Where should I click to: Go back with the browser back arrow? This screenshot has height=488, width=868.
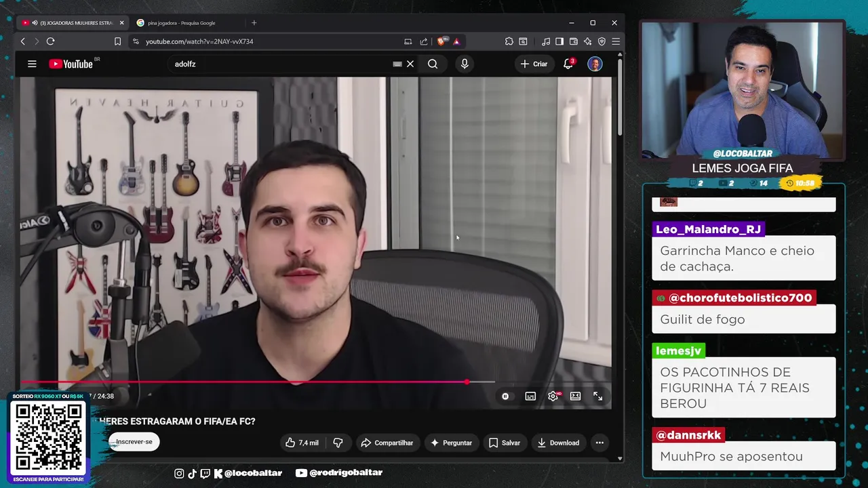tap(22, 41)
